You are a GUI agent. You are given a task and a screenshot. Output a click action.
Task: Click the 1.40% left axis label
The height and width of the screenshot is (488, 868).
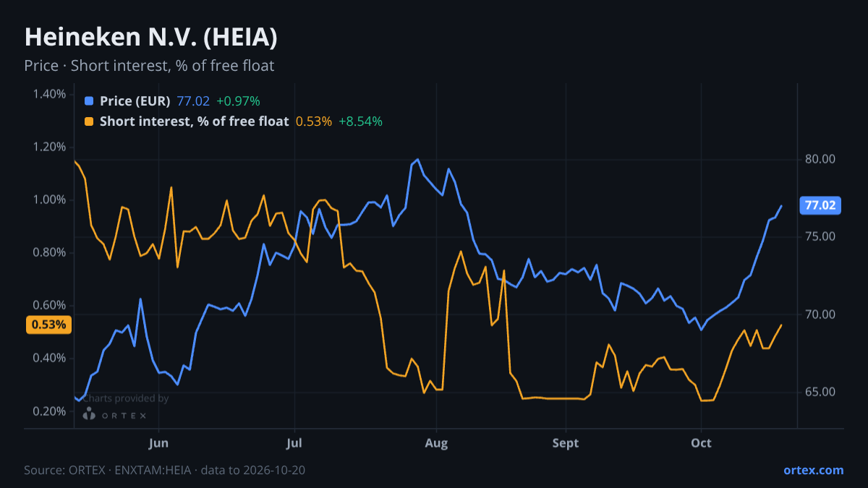[x=48, y=94]
